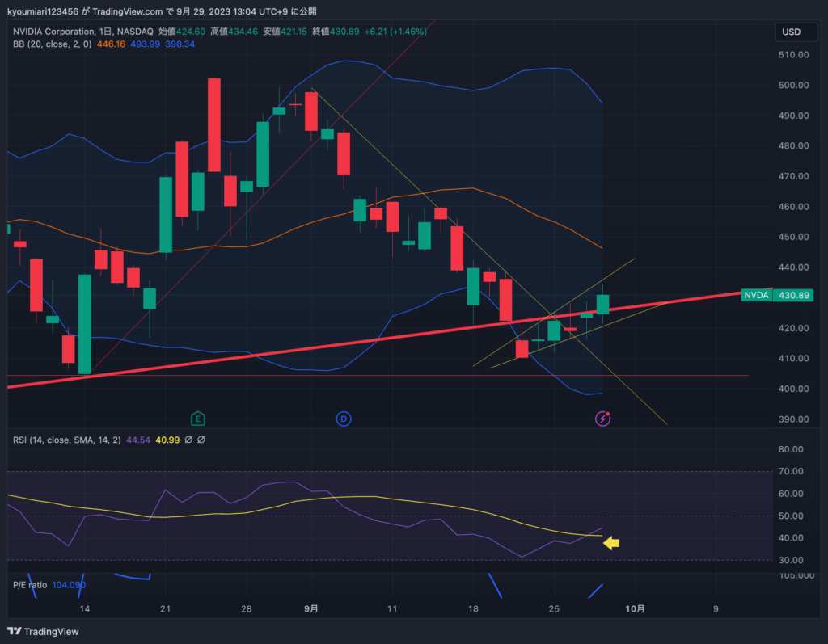Select the thin red horizontal support line

(378, 375)
